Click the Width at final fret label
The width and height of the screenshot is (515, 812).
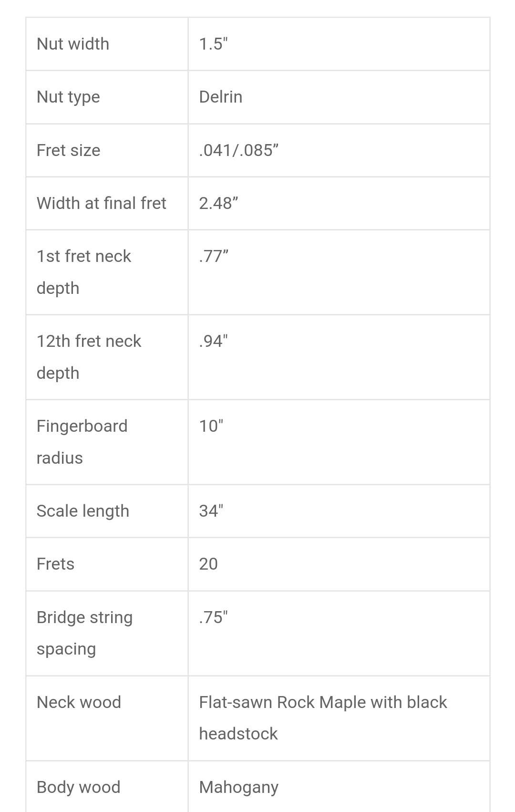pyautogui.click(x=102, y=203)
